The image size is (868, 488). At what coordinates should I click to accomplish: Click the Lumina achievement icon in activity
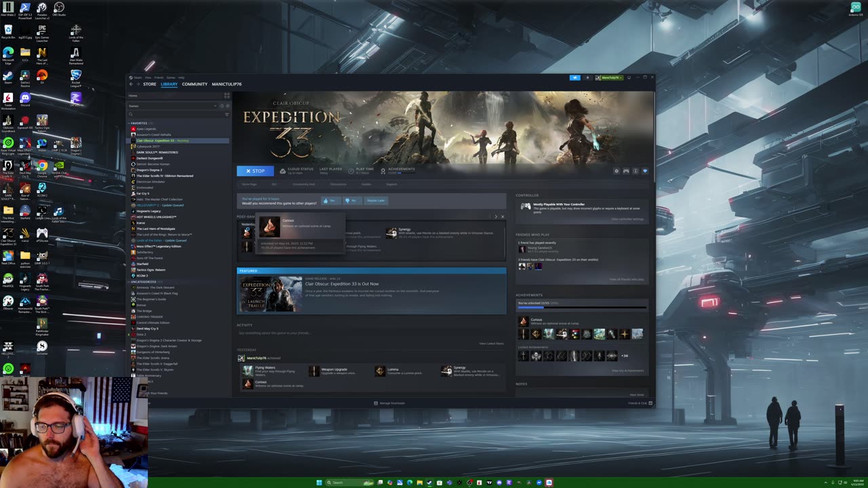pos(380,371)
